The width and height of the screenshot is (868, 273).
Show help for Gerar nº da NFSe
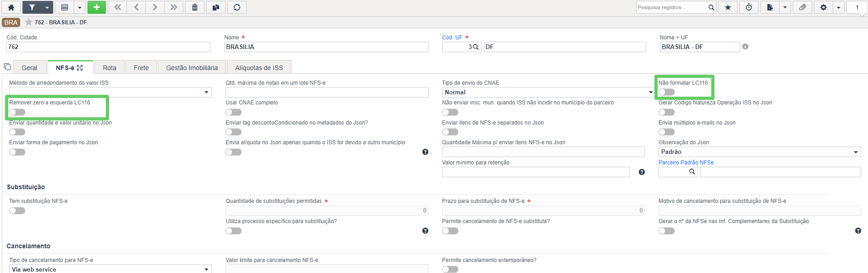(x=858, y=231)
